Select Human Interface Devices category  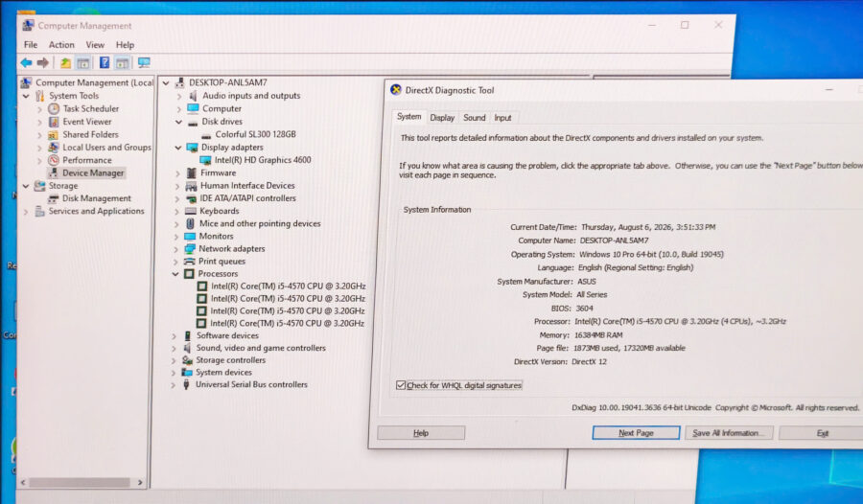247,186
